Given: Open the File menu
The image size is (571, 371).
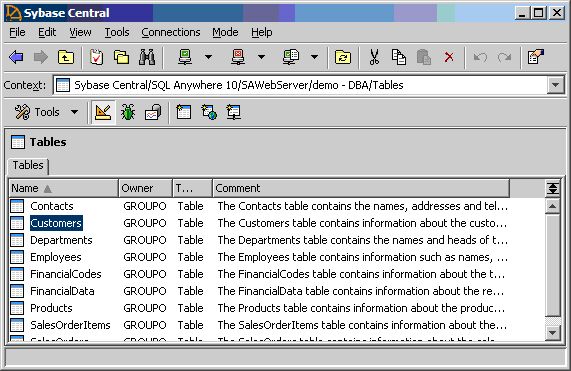Looking at the screenshot, I should tap(17, 32).
